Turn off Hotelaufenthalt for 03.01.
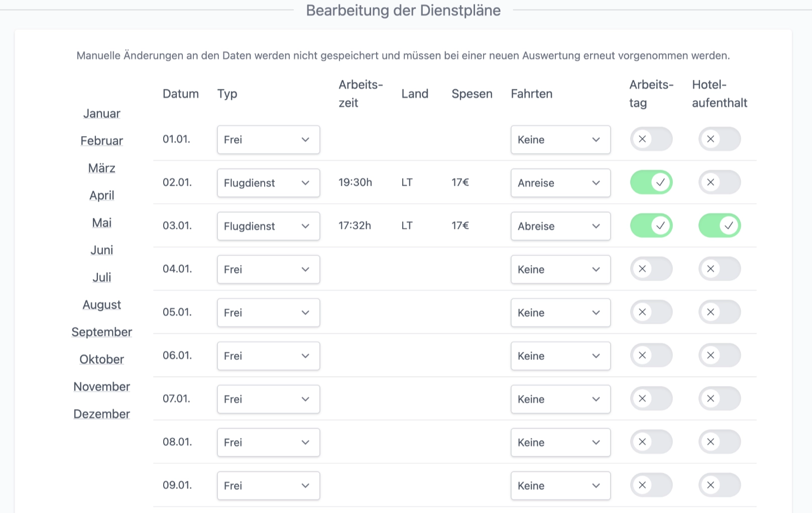This screenshot has height=513, width=812. click(x=719, y=225)
